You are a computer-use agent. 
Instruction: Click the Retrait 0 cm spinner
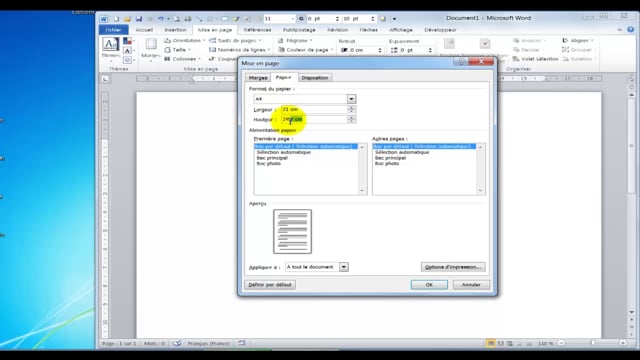tap(380, 50)
